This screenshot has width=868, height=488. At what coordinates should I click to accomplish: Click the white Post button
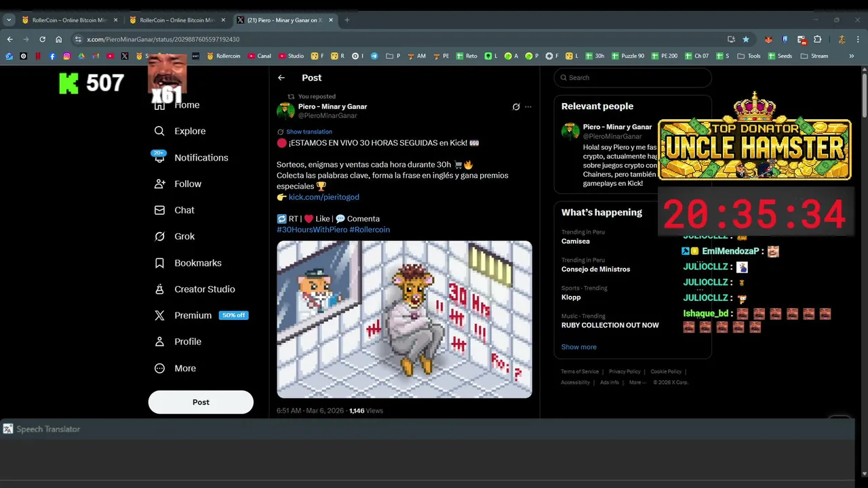click(x=201, y=402)
